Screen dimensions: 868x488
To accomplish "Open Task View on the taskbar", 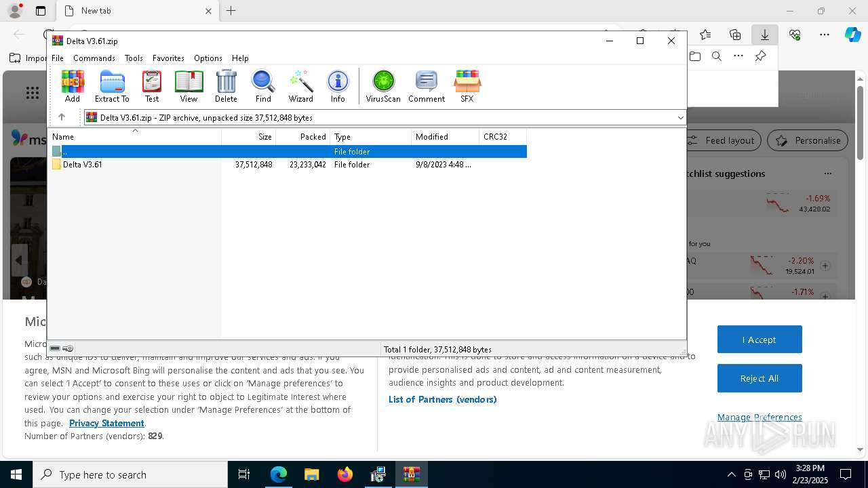I will point(244,474).
